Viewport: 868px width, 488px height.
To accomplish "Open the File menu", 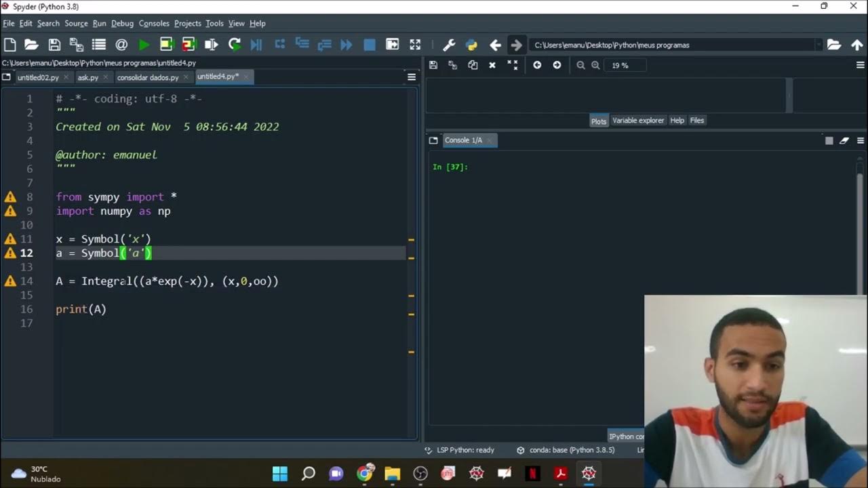I will pos(8,23).
